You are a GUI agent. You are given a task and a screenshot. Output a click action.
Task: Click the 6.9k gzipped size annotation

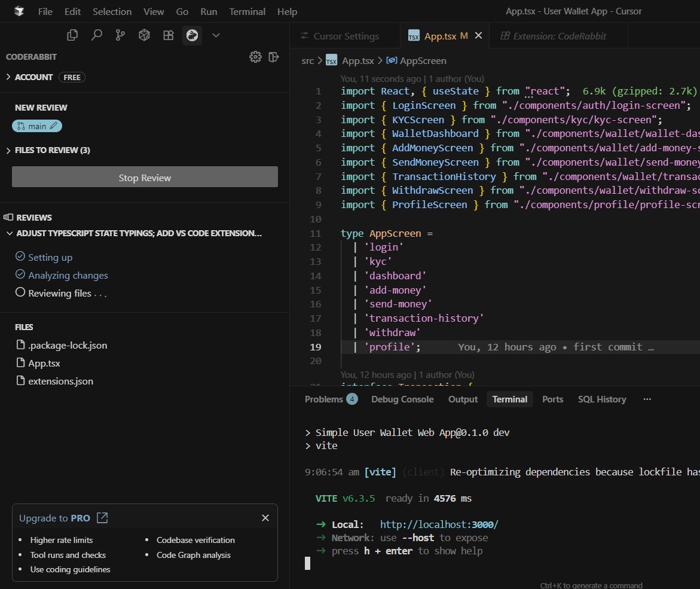[639, 91]
